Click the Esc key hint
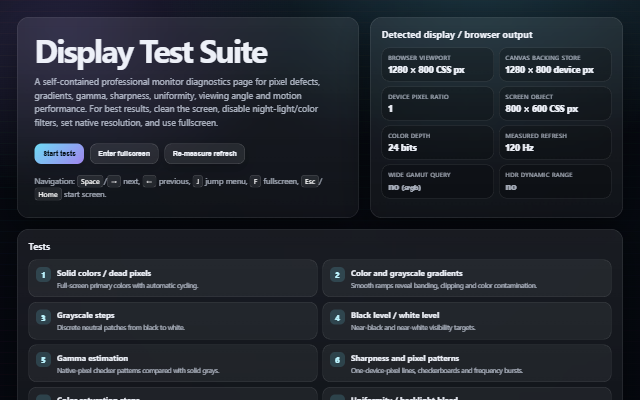The height and width of the screenshot is (400, 640). 310,181
